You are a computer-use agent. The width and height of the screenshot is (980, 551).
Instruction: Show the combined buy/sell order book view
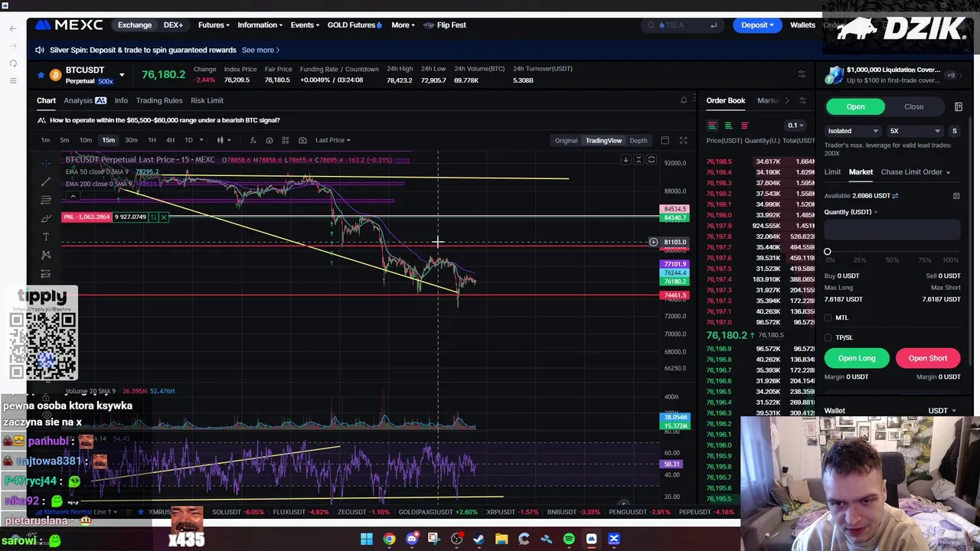pos(712,126)
